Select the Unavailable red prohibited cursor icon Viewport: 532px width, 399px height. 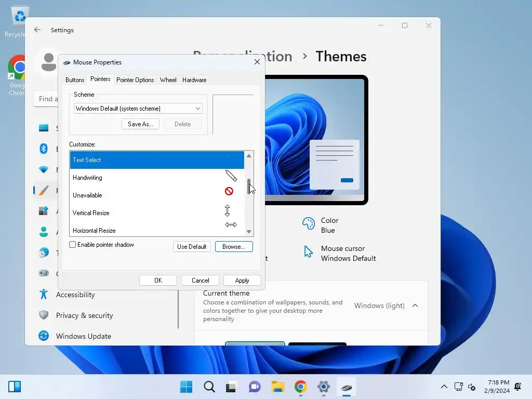tap(229, 191)
